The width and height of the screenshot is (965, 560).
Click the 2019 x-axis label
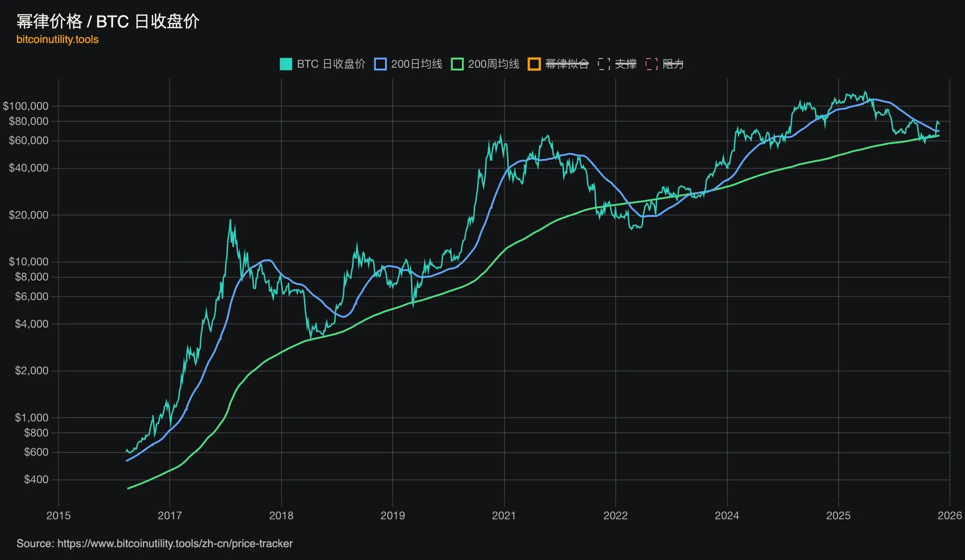(x=393, y=516)
